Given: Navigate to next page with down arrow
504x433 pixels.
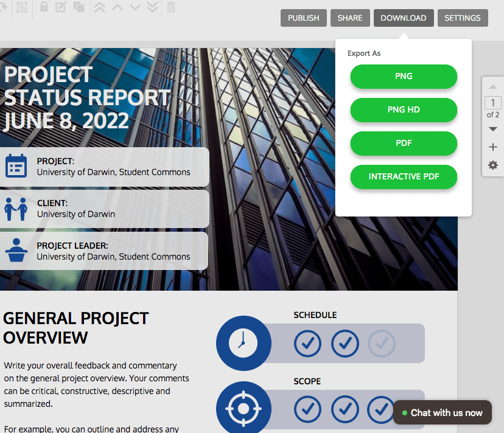Looking at the screenshot, I should coord(492,128).
